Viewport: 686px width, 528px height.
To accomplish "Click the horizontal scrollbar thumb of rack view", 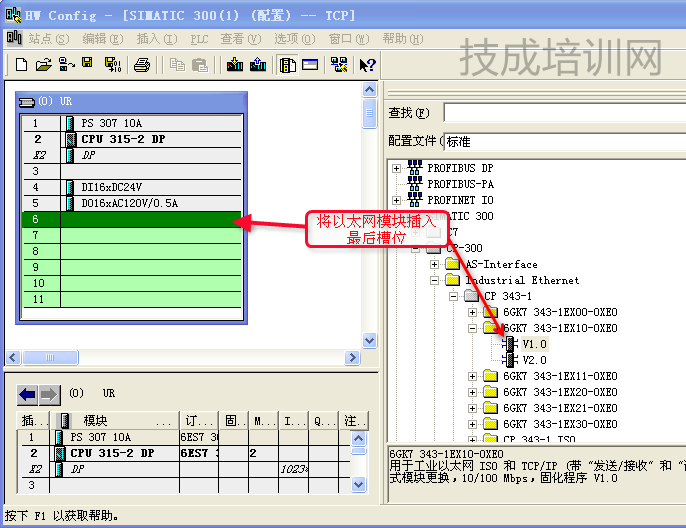I will tap(50, 358).
